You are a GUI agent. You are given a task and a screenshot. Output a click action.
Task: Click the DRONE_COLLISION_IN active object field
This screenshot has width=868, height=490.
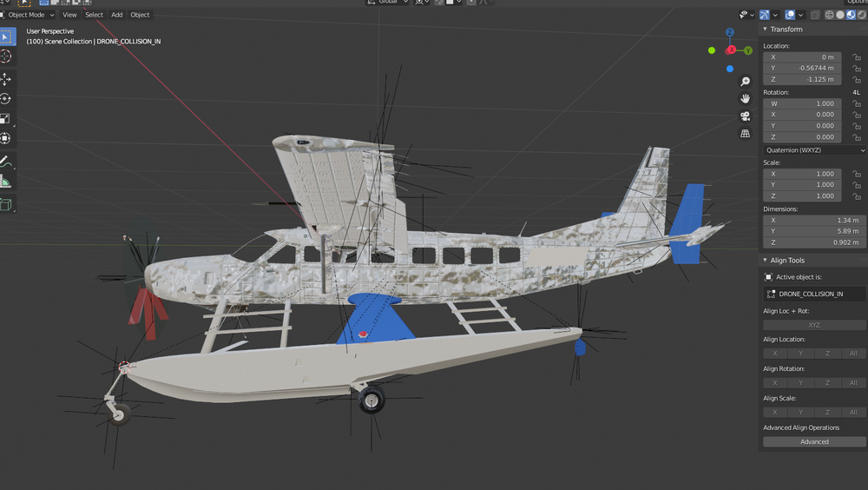[x=814, y=294]
